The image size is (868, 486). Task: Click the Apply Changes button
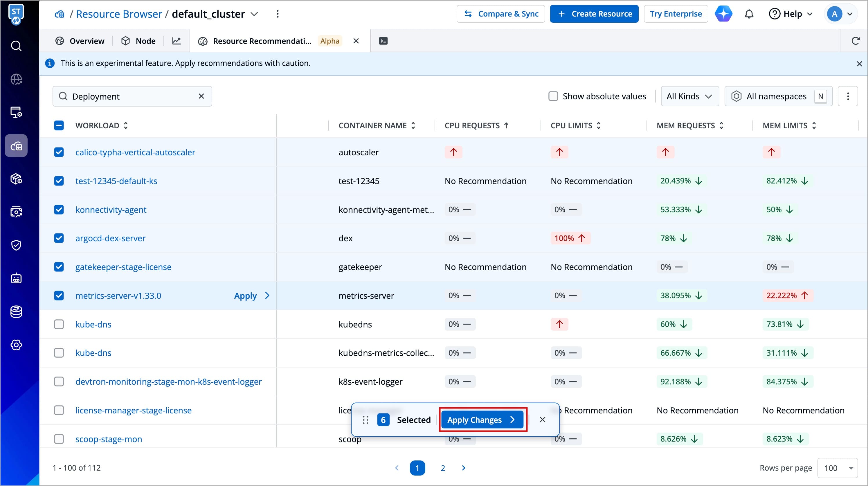click(x=482, y=420)
